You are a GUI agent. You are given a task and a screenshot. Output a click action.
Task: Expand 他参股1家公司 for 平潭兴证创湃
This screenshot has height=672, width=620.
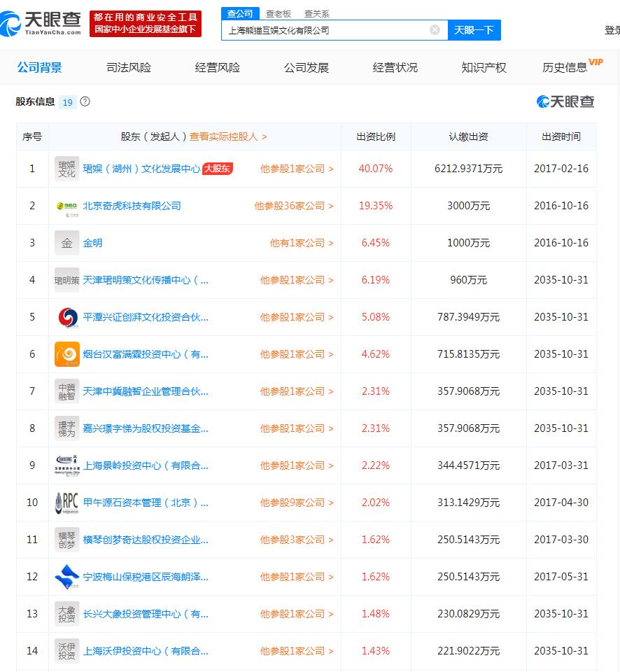click(x=297, y=317)
